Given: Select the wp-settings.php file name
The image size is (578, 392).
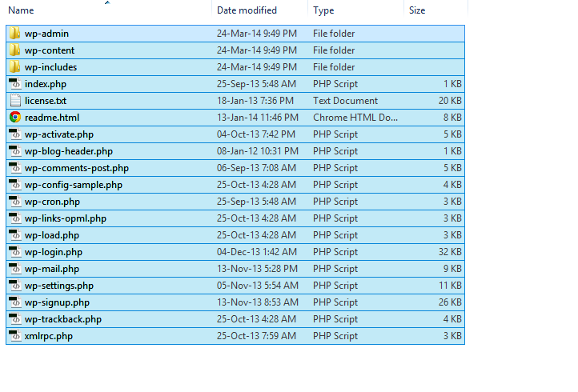Looking at the screenshot, I should 59,286.
